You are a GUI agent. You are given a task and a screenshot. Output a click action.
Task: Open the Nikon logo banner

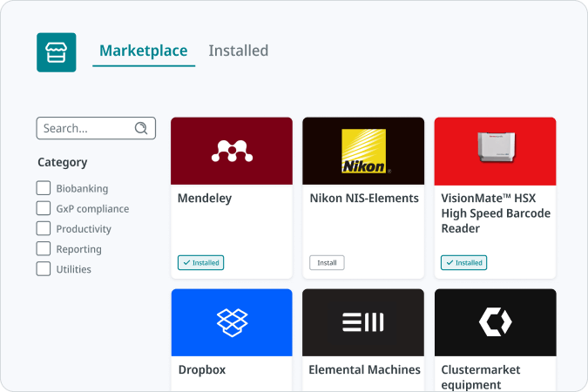(x=363, y=151)
